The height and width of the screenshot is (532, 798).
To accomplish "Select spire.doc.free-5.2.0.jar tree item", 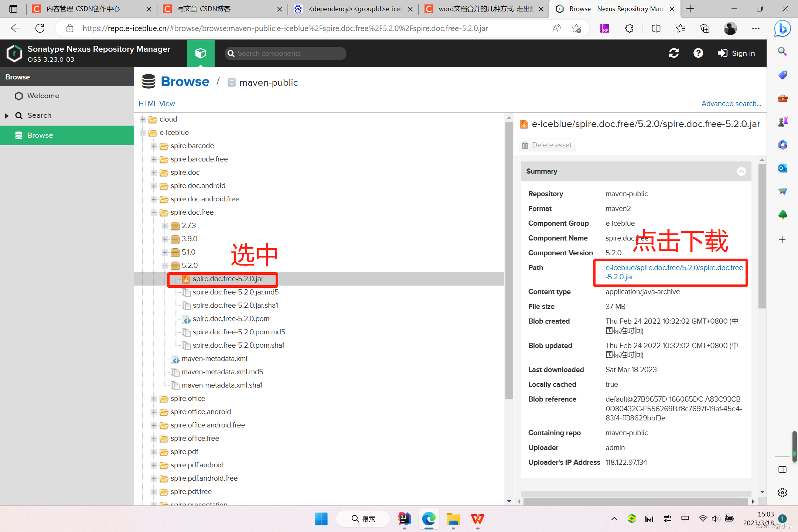I will click(x=228, y=279).
